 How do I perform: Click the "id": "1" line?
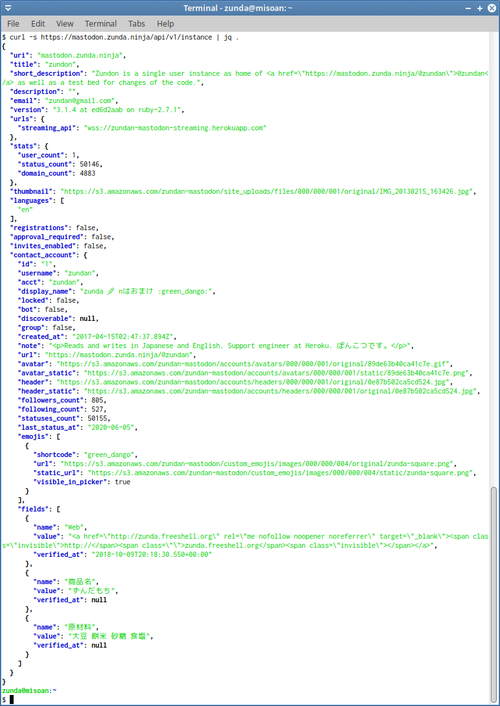click(37, 264)
